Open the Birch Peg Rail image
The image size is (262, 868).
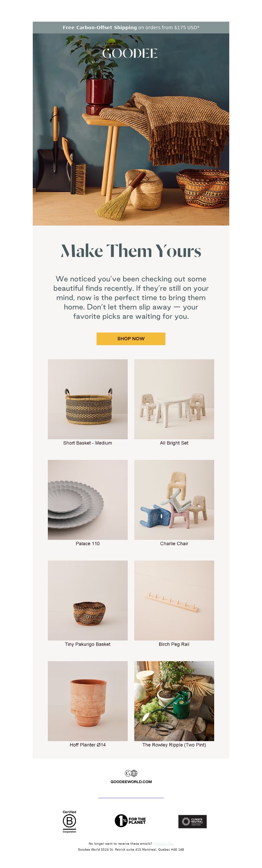point(174,601)
